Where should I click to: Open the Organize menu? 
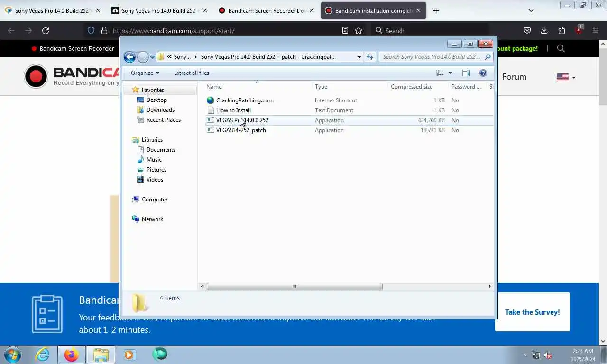pos(145,73)
